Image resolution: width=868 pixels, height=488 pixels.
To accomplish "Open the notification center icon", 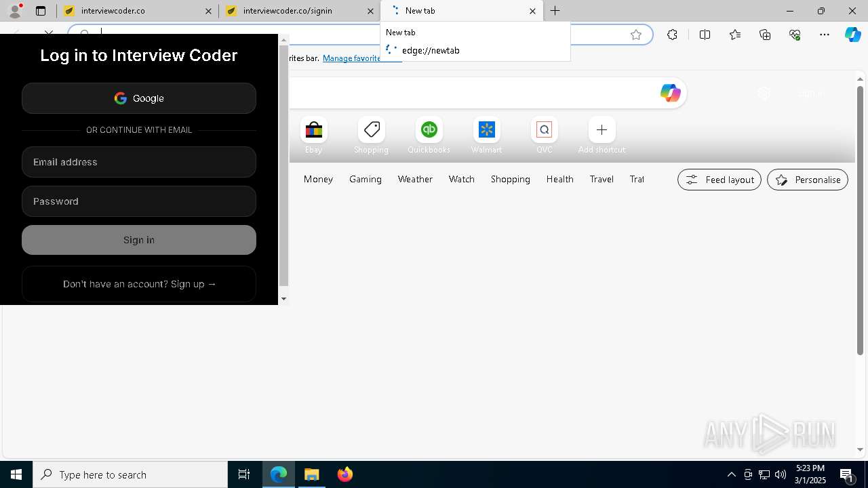I will pyautogui.click(x=846, y=474).
